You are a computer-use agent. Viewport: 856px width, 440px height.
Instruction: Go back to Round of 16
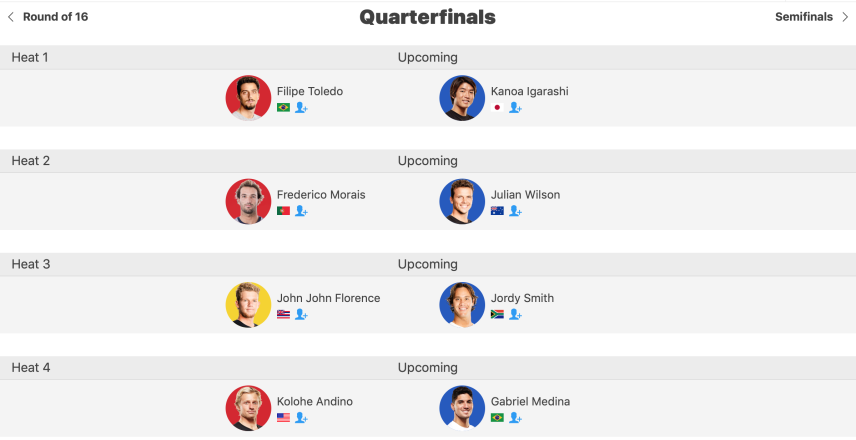point(55,17)
